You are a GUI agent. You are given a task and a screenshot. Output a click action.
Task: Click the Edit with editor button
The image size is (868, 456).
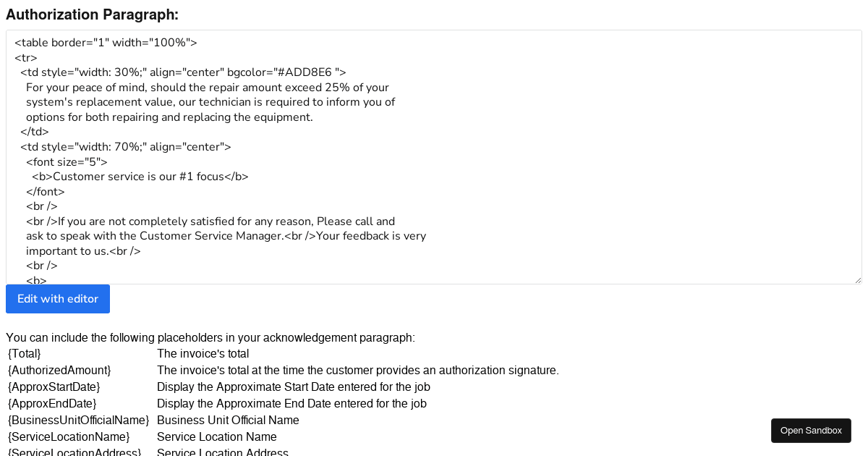(x=57, y=298)
